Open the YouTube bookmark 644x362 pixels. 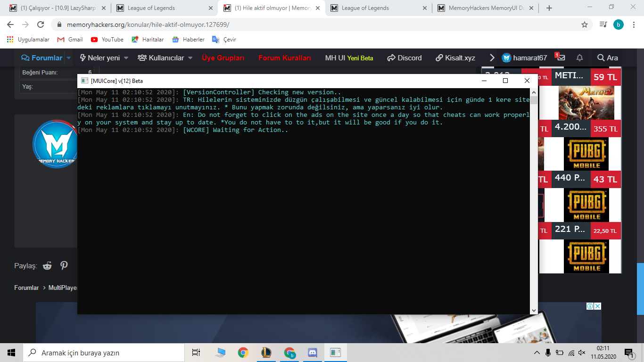pos(107,40)
